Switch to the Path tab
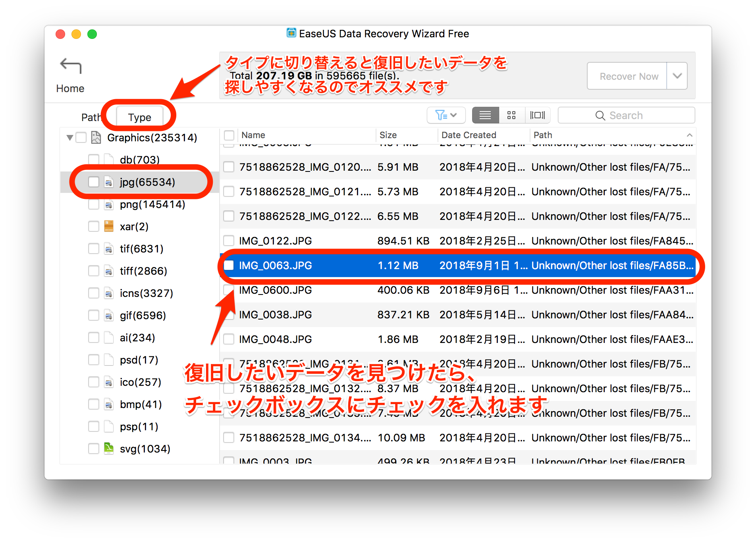 tap(91, 117)
